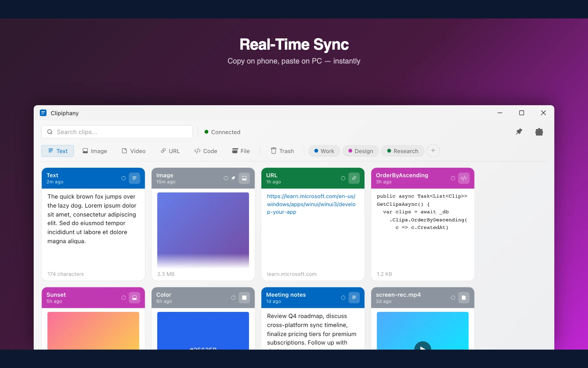Select the purple gradient image thumbnail
This screenshot has height=368, width=588.
tap(203, 230)
